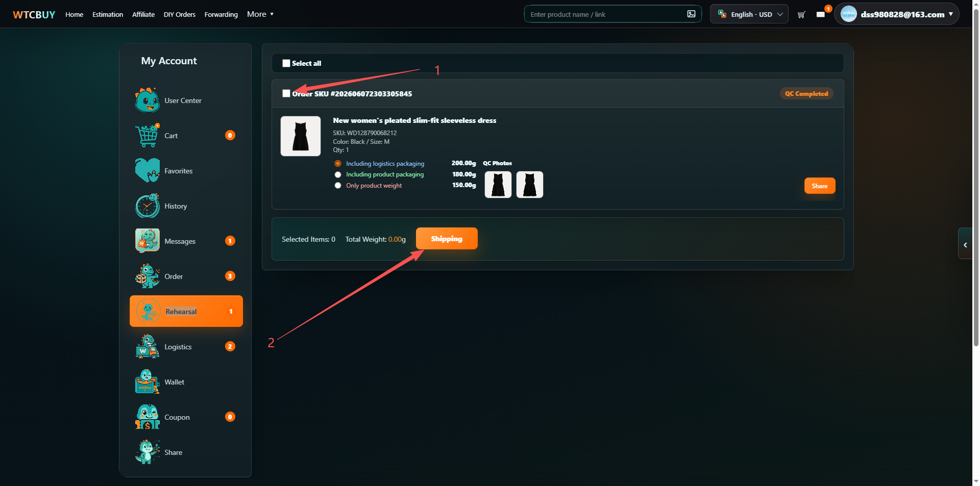The width and height of the screenshot is (980, 486).
Task: Click the orange Shipping button
Action: coord(447,239)
